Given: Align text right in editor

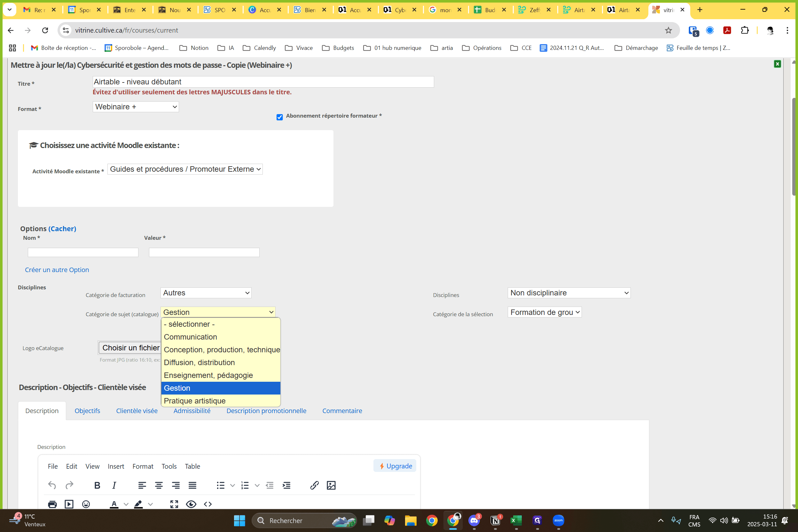Looking at the screenshot, I should click(x=176, y=485).
